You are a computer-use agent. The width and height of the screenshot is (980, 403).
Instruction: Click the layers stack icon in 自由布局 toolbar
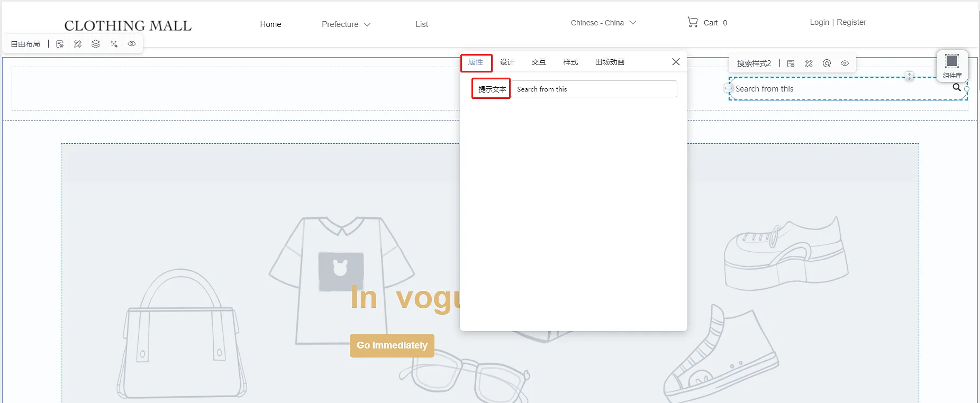point(96,44)
